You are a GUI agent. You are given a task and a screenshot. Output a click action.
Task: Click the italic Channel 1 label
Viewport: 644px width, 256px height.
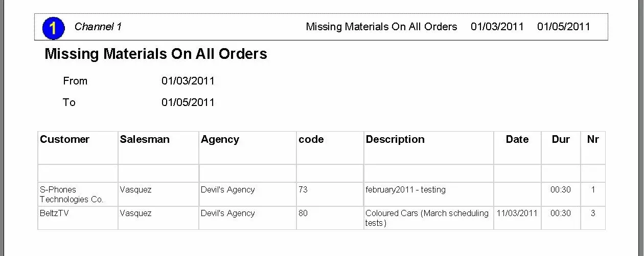(98, 27)
